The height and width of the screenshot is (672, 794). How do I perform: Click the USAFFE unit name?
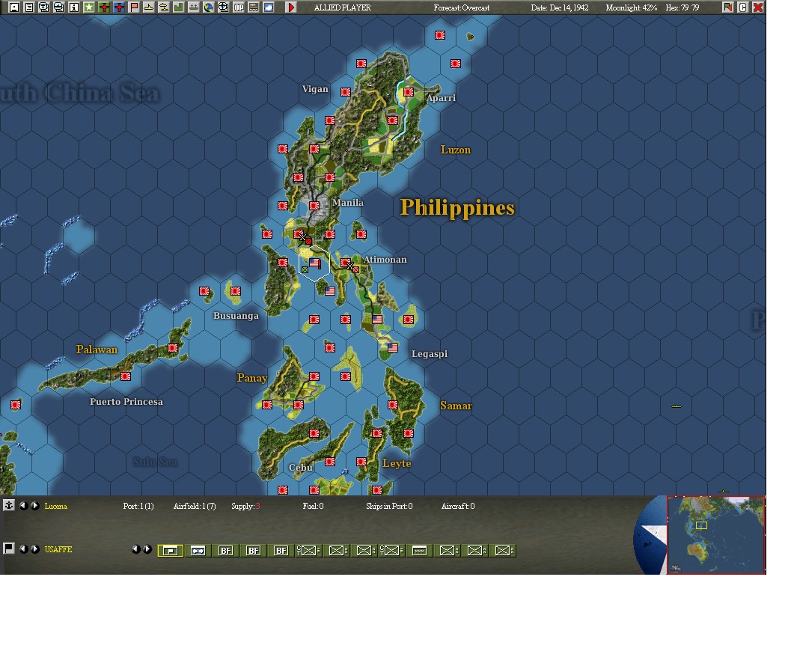pyautogui.click(x=58, y=549)
